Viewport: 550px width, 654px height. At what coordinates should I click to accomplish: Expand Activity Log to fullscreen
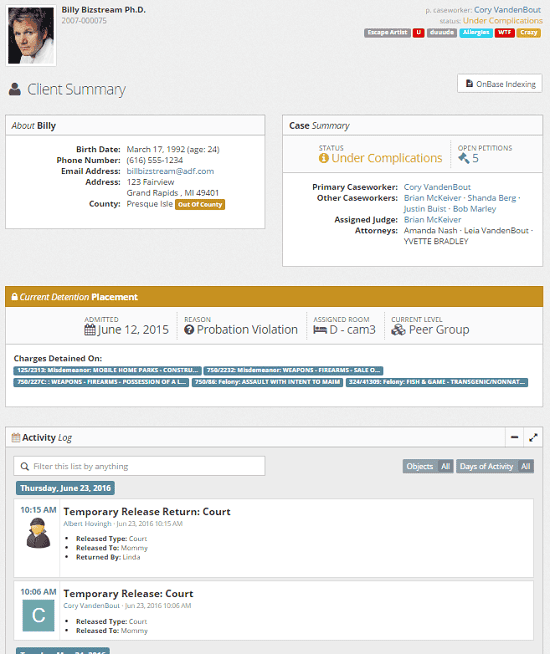(x=533, y=437)
